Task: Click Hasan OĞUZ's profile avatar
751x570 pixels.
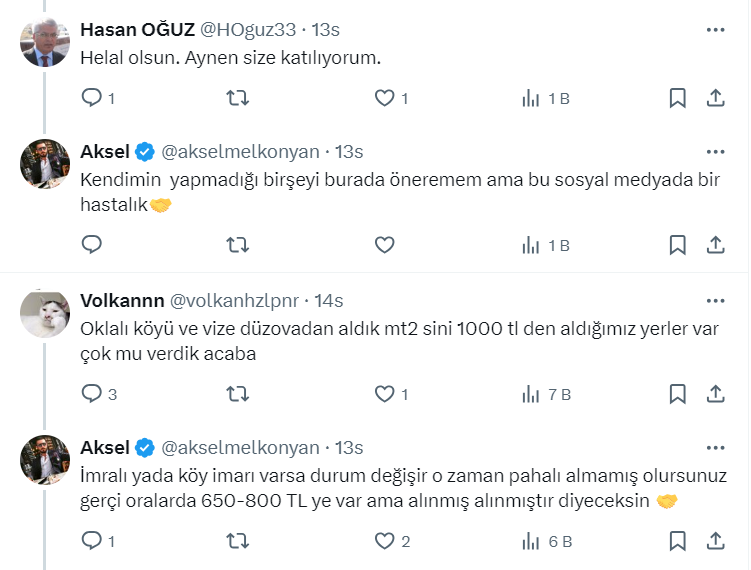Action: (x=44, y=44)
